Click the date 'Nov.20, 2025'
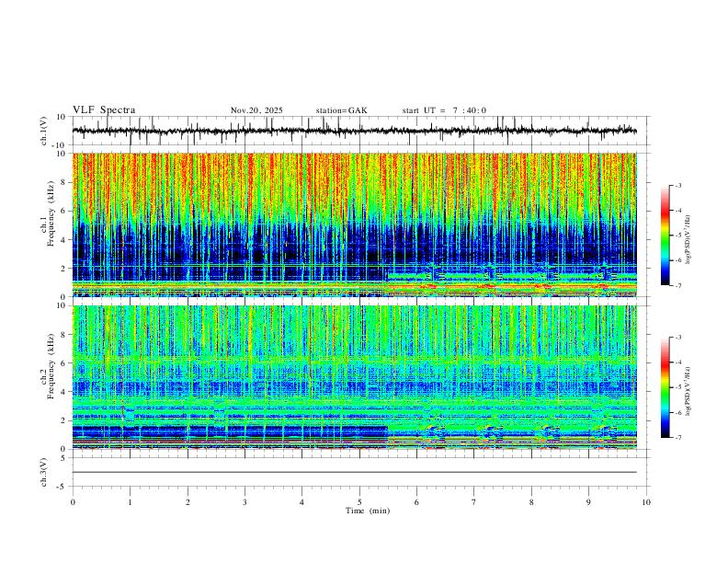 (x=256, y=110)
